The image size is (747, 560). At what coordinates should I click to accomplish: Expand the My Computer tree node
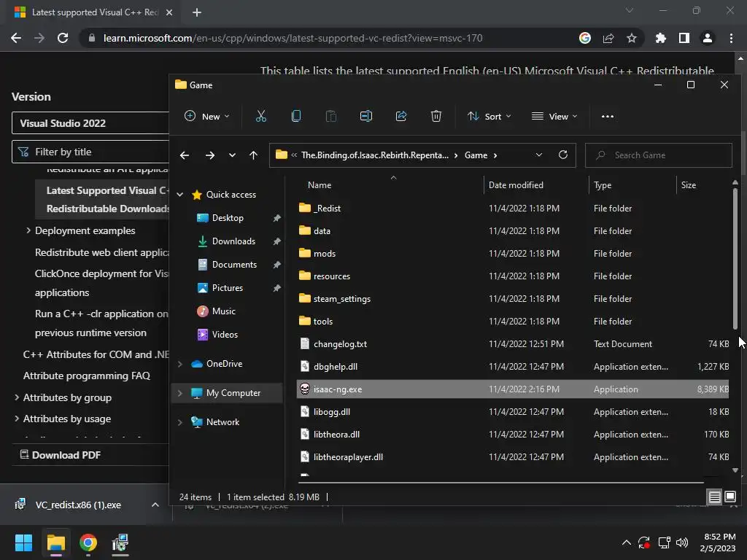180,393
